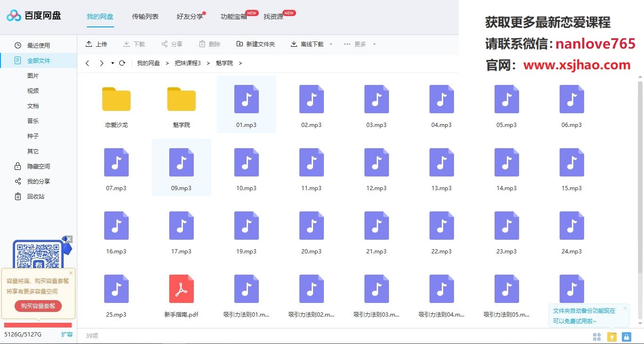Screen dimensions: 644x344
Task: Select the 09.mp3 audio file icon
Action: coord(182,162)
